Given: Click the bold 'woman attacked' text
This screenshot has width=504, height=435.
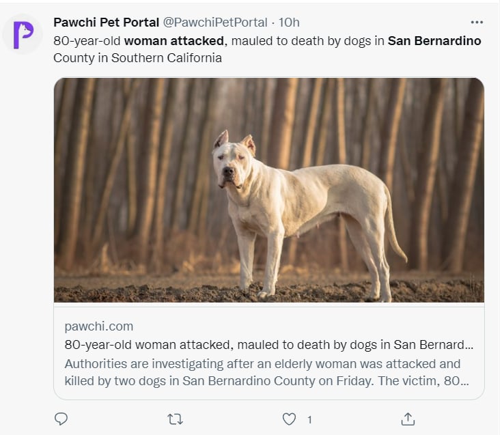Looking at the screenshot, I should [174, 41].
